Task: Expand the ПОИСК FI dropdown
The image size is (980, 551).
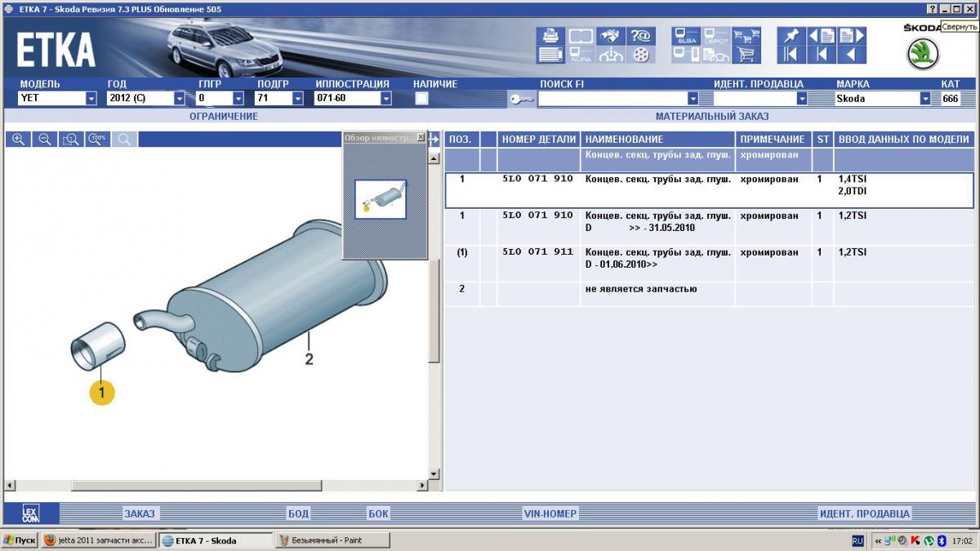Action: (x=693, y=99)
